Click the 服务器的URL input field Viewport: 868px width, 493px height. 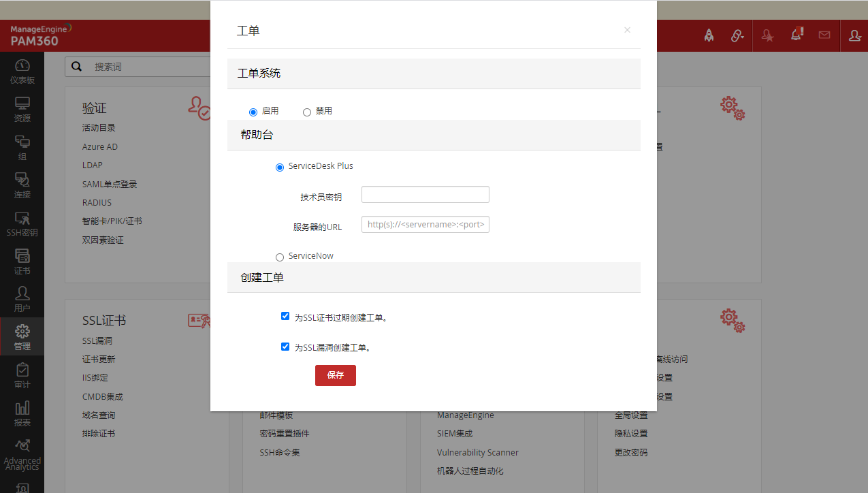point(425,224)
